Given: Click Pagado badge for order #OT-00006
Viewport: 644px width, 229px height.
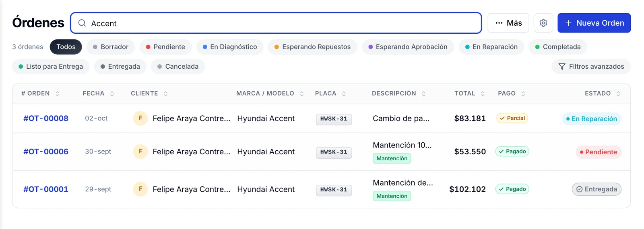Looking at the screenshot, I should [x=512, y=151].
